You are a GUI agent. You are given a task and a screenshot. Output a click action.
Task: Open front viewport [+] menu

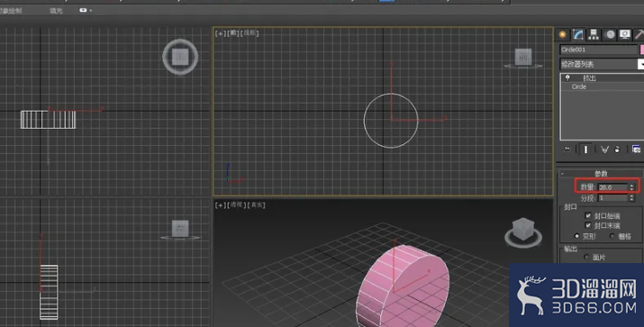click(x=221, y=33)
